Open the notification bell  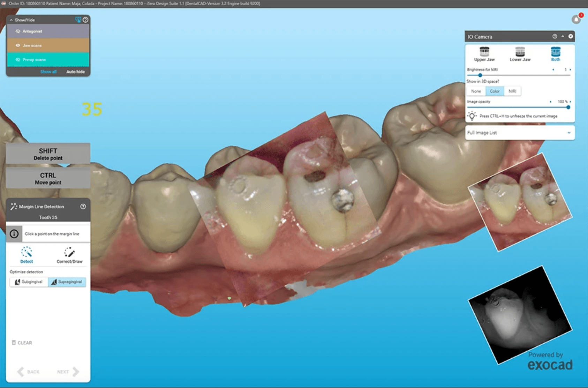pos(576,20)
